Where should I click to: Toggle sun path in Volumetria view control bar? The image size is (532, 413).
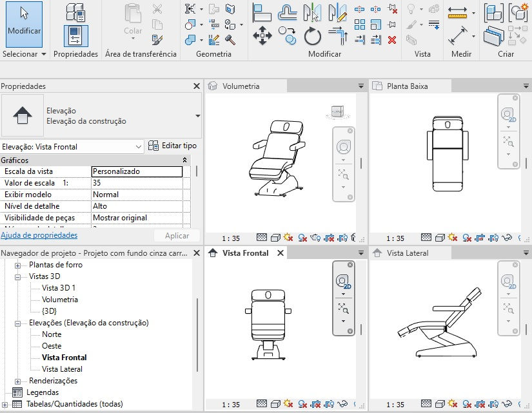[x=288, y=238]
